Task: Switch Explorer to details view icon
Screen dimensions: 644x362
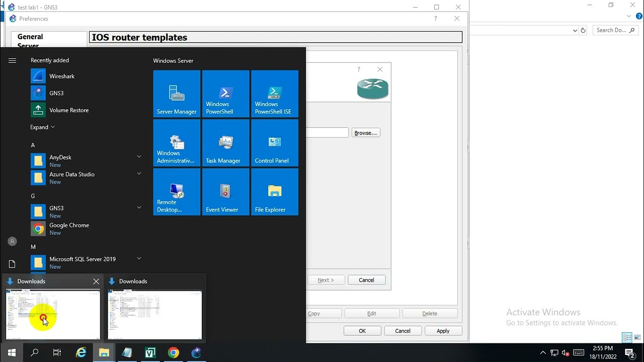Action: pyautogui.click(x=627, y=337)
